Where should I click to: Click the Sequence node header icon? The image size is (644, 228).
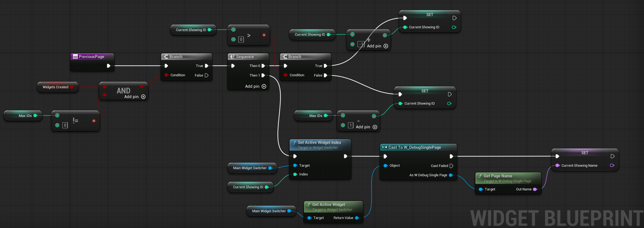232,57
